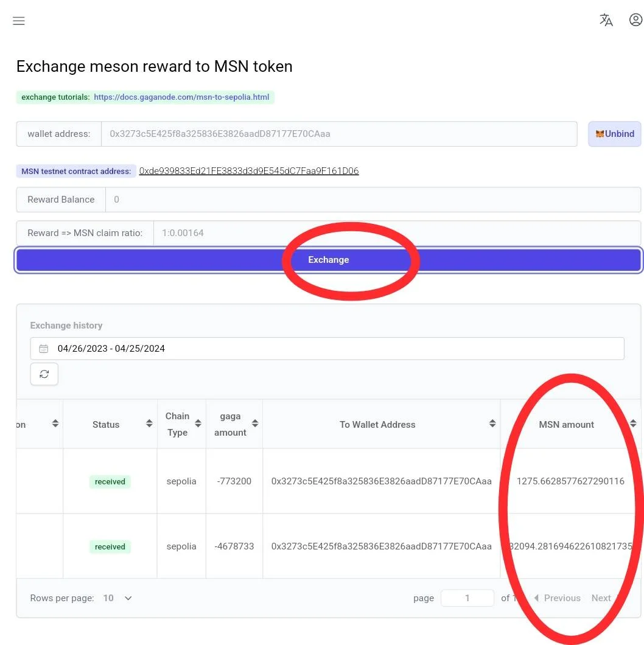Click the page title Exchange meson reward
The image size is (644, 645).
pos(155,66)
